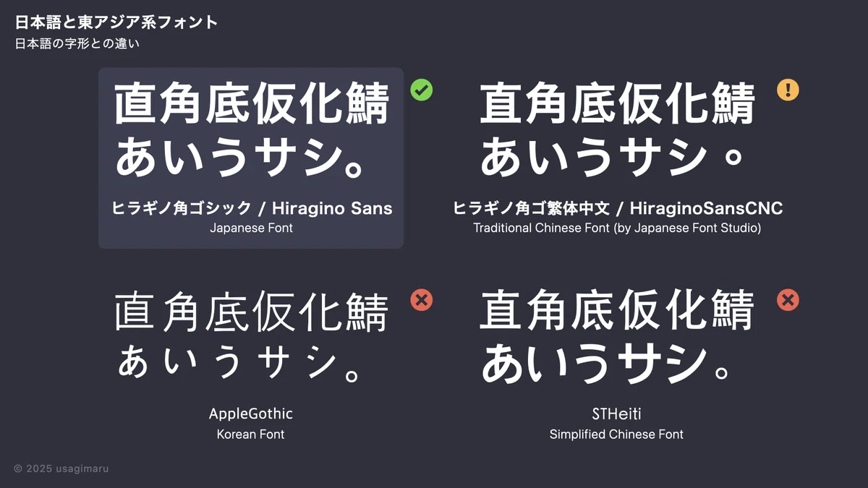Click the kanji sample above the HiraginoSansCNC label
This screenshot has width=868, height=488.
pyautogui.click(x=617, y=105)
